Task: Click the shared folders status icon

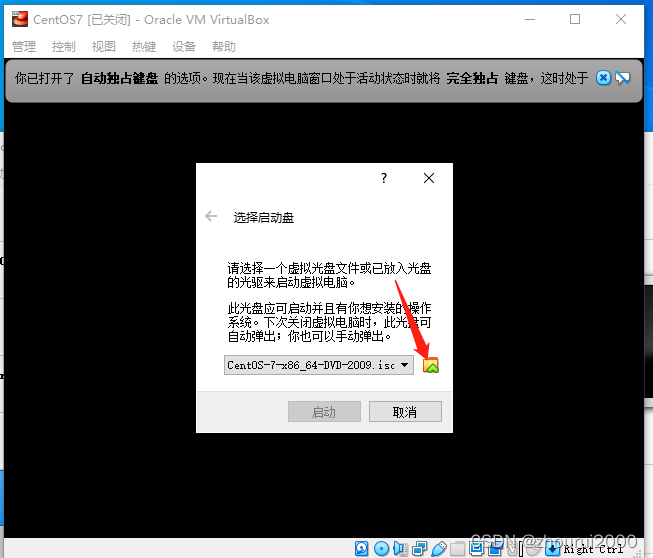Action: (457, 548)
